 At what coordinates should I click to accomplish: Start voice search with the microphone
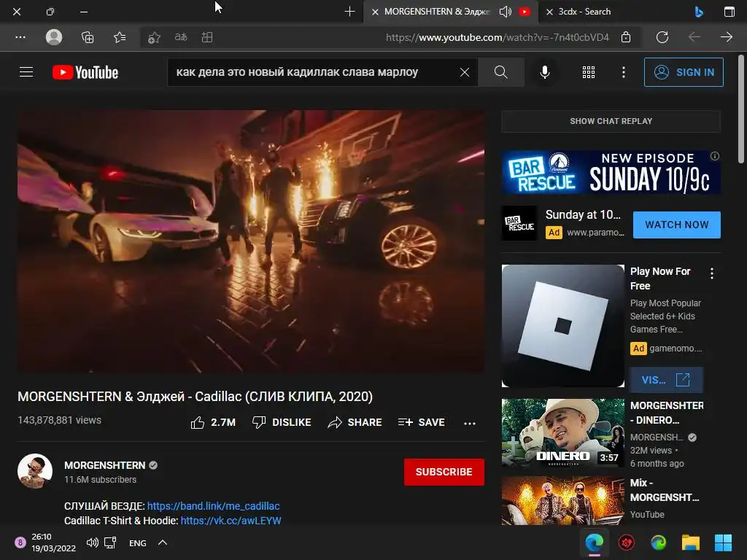544,72
